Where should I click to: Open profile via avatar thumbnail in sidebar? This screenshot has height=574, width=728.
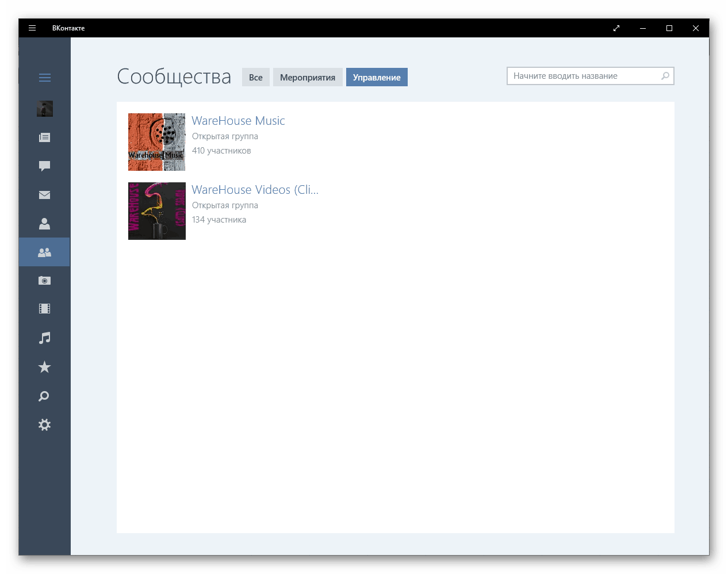(x=45, y=109)
